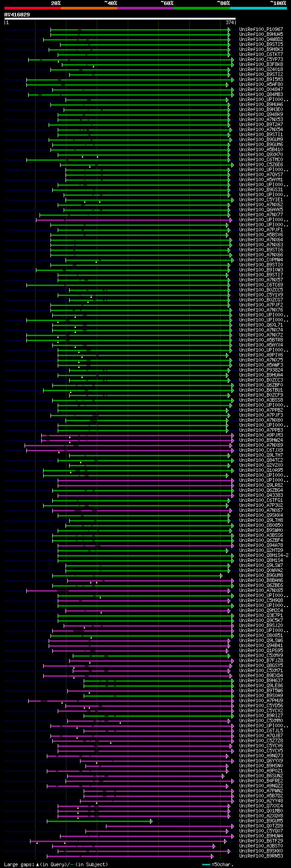Click the UniRef100_A7PJF1 label
This screenshot has width=291, height=868.
[261, 230]
